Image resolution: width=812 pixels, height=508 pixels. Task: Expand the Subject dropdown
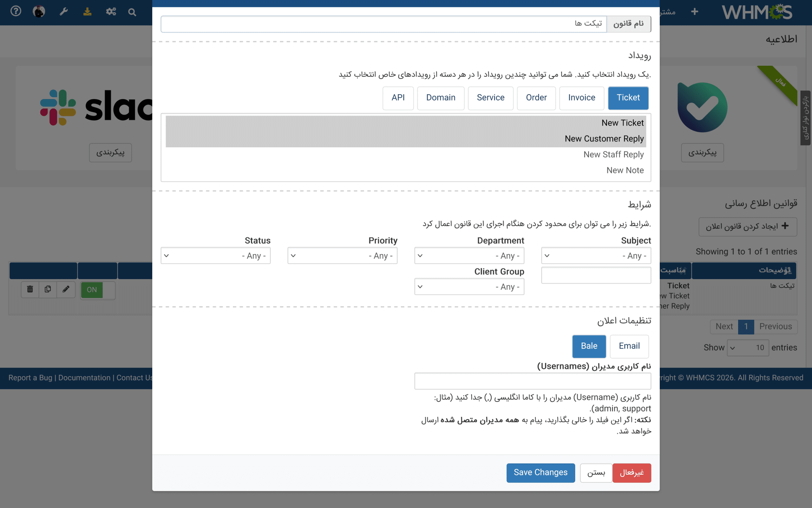coord(596,256)
